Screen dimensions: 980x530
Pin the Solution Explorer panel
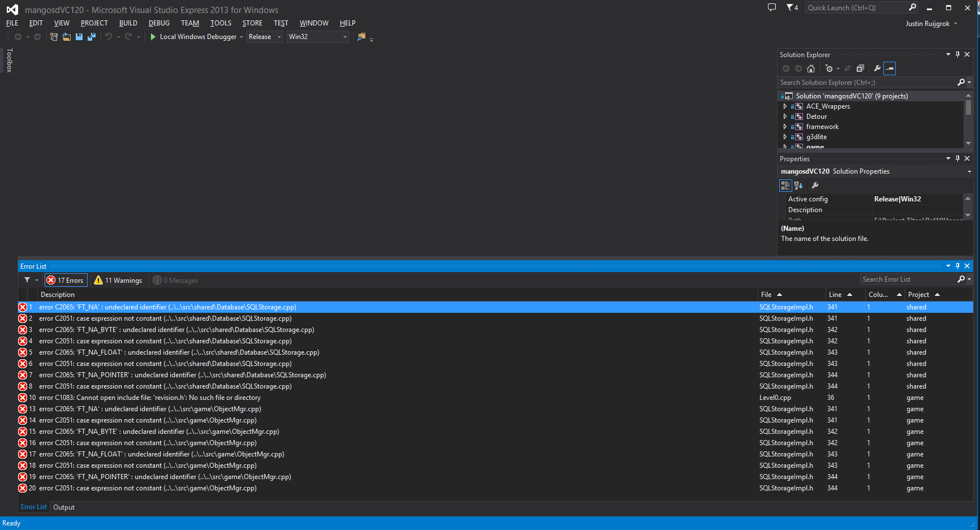coord(957,54)
